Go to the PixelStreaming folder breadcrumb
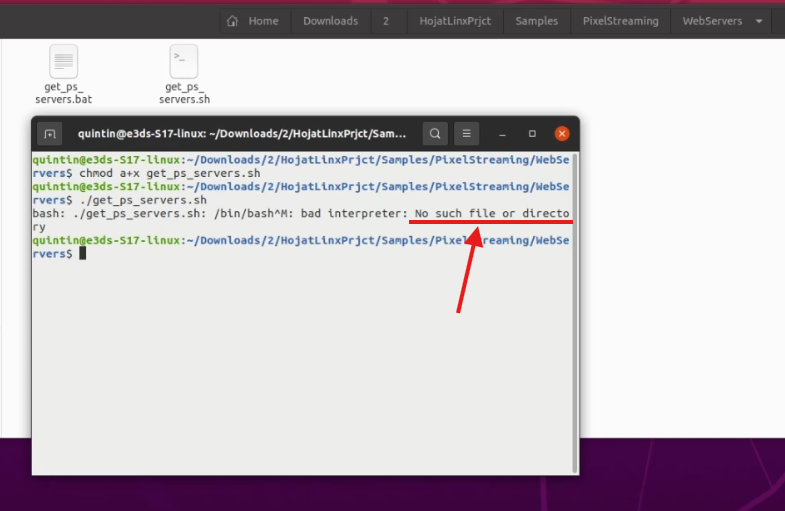 (620, 21)
